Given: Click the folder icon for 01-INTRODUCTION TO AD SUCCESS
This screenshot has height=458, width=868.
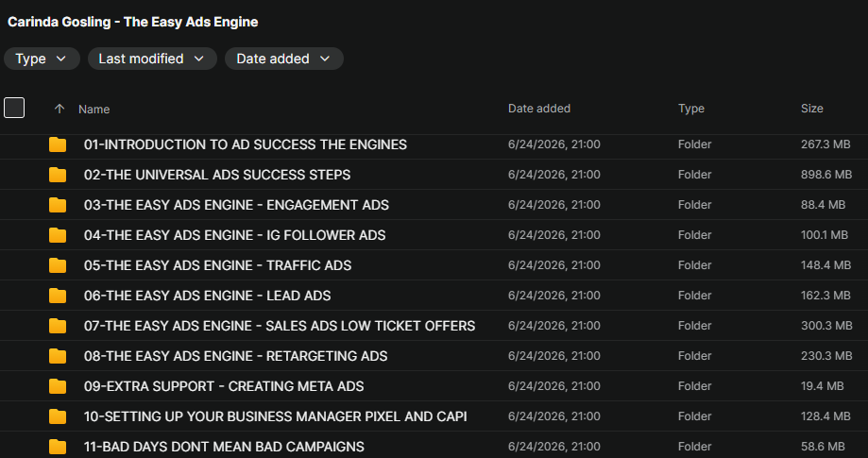Looking at the screenshot, I should (58, 144).
